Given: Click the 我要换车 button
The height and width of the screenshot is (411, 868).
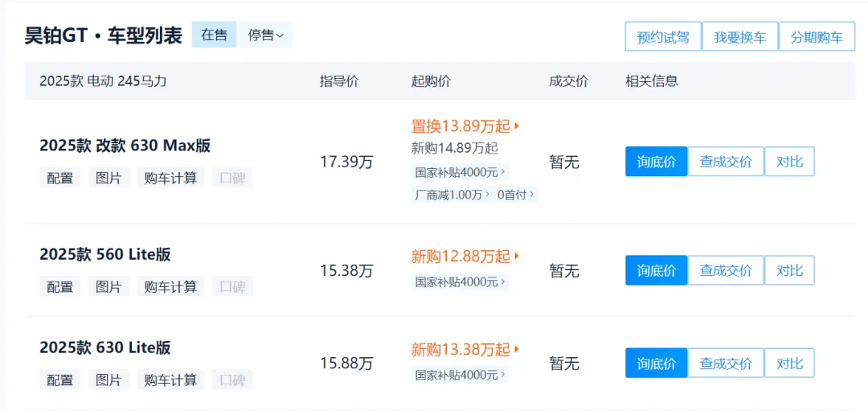Looking at the screenshot, I should (x=739, y=37).
